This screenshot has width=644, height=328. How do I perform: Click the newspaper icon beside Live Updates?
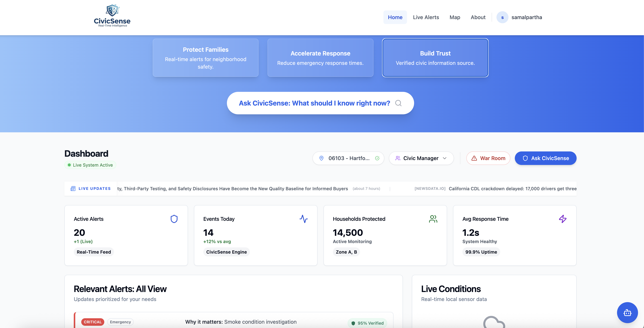click(73, 189)
